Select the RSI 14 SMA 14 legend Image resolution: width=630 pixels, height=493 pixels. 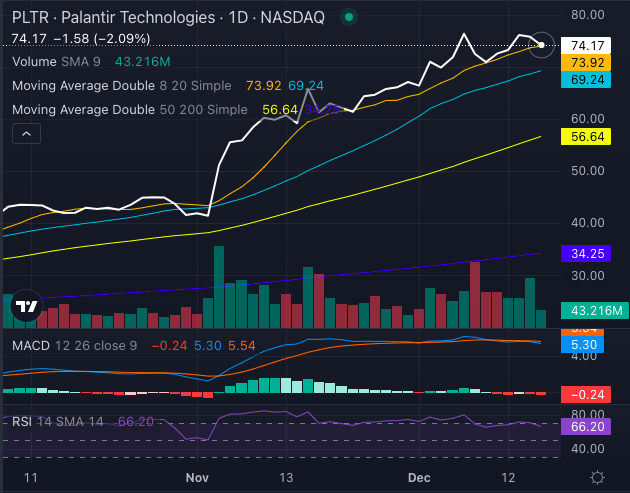pos(58,422)
